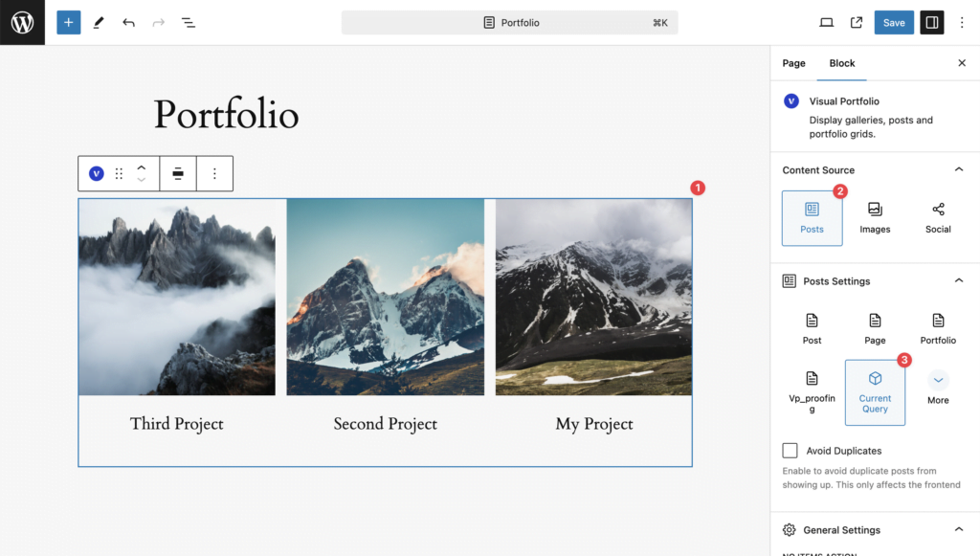Open page in new tab icon
The height and width of the screenshot is (556, 980).
coord(857,23)
